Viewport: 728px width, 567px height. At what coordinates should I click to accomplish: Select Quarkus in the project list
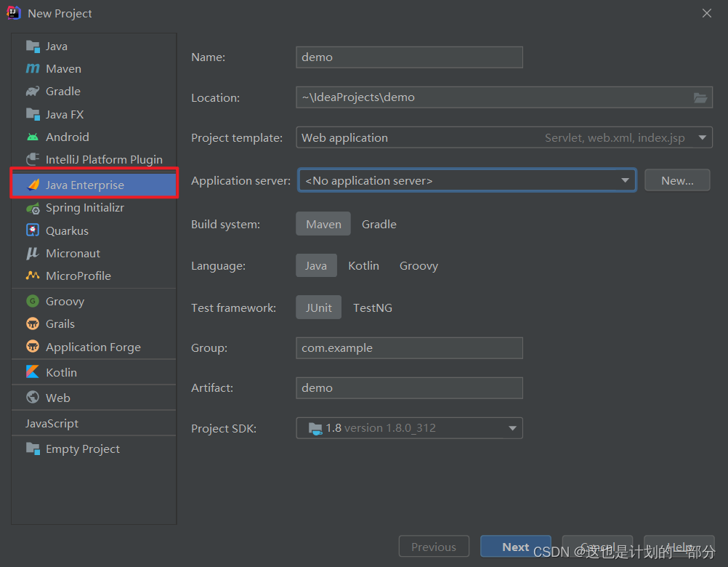click(94, 230)
